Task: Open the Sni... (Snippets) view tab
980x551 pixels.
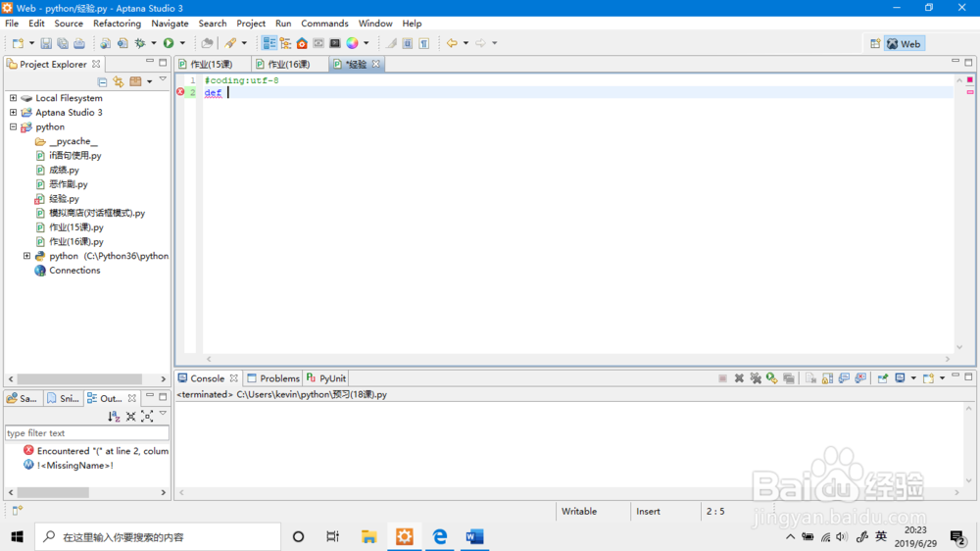Action: [x=63, y=398]
